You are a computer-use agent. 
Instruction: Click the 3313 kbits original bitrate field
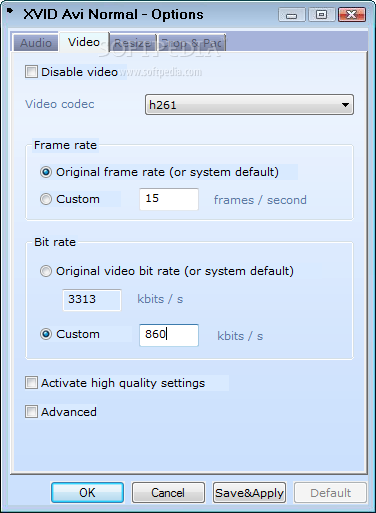(92, 300)
